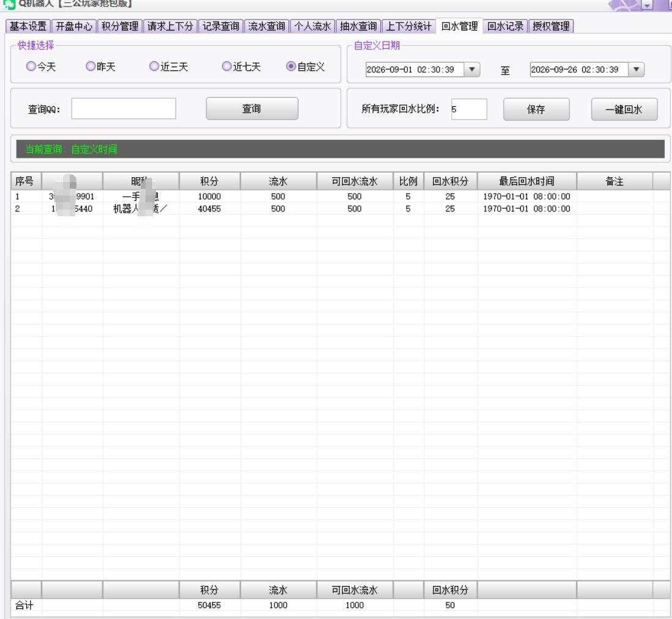Click the 比例 column header
Image resolution: width=672 pixels, height=619 pixels.
(x=408, y=181)
